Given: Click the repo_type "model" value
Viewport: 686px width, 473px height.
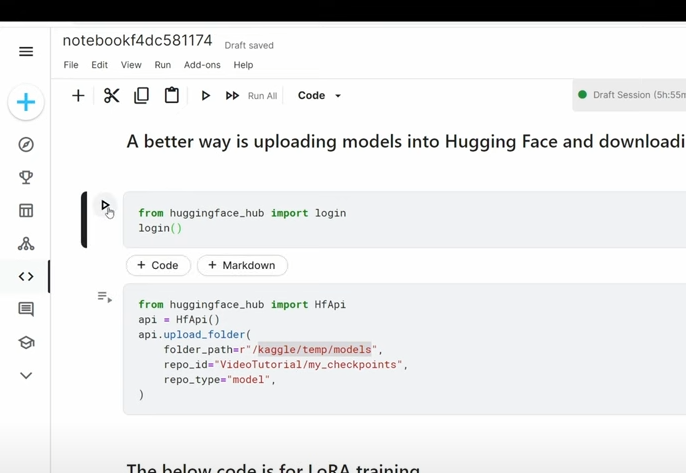Looking at the screenshot, I should click(x=248, y=379).
